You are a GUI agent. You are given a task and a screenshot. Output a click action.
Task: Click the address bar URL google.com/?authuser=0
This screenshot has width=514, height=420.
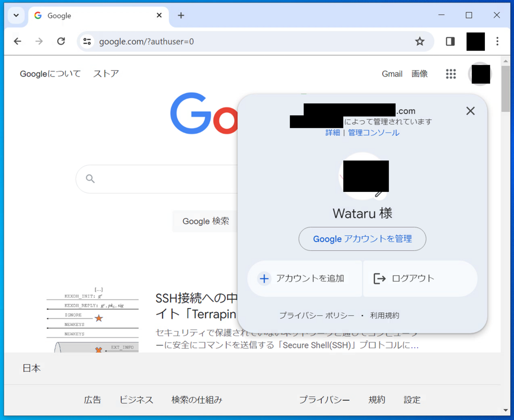146,42
